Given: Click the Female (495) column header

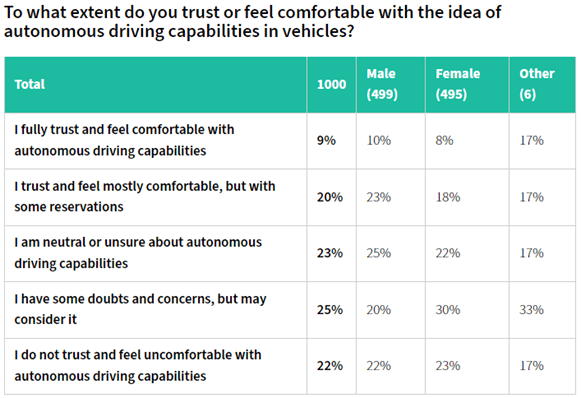Looking at the screenshot, I should point(467,84).
